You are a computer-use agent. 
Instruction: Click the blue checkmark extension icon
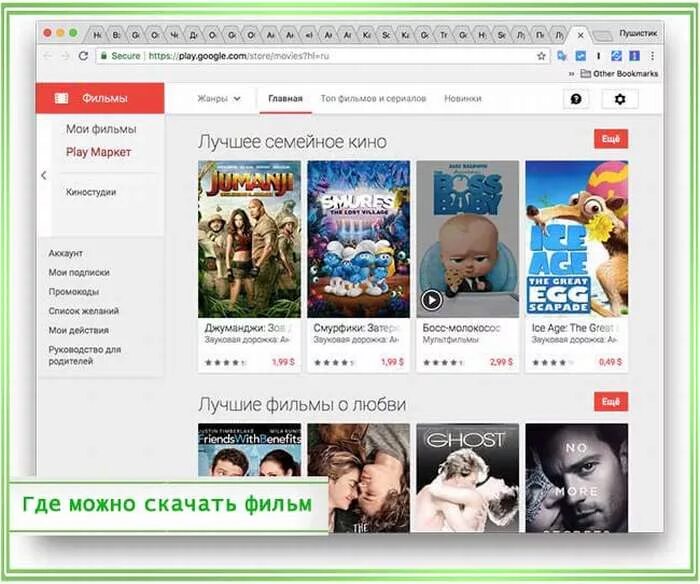pos(581,56)
